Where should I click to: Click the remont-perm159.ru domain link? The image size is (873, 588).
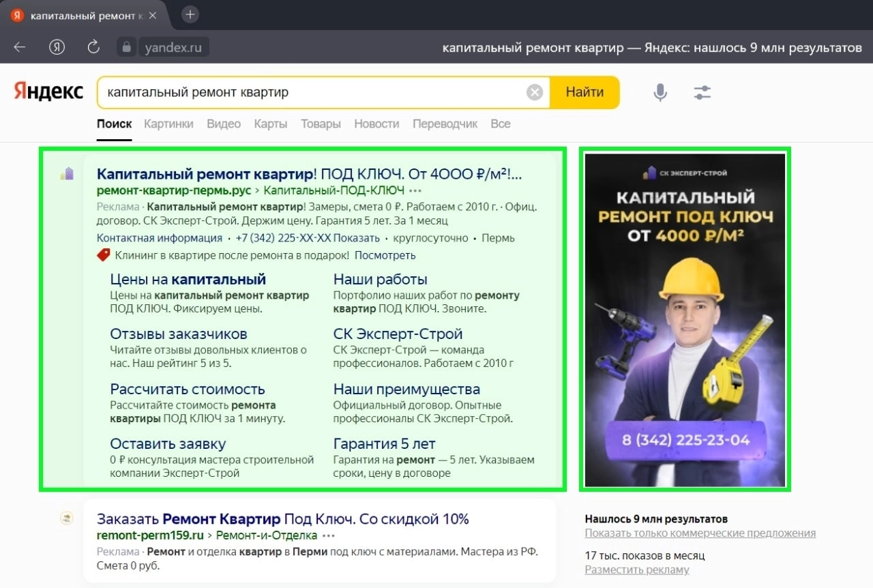(151, 535)
